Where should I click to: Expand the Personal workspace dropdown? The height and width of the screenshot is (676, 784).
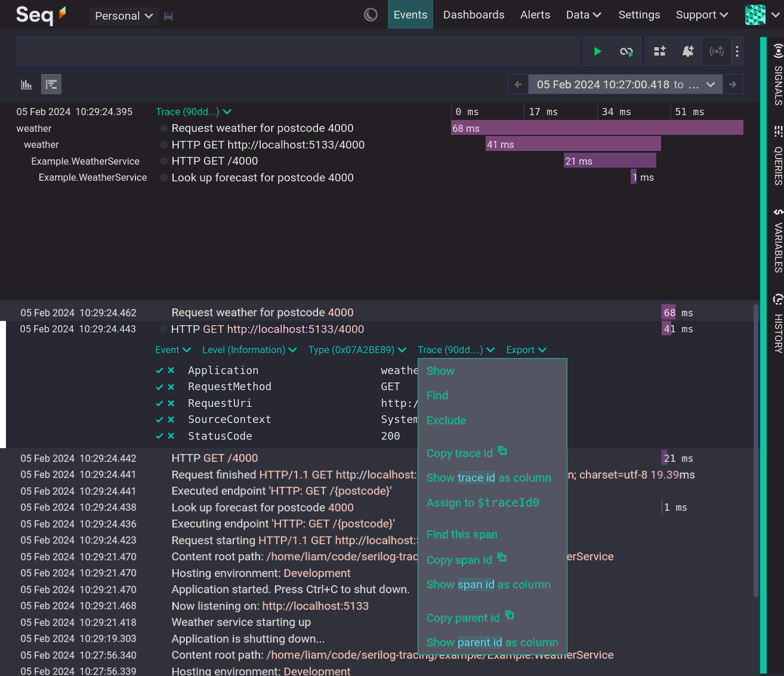(x=124, y=16)
